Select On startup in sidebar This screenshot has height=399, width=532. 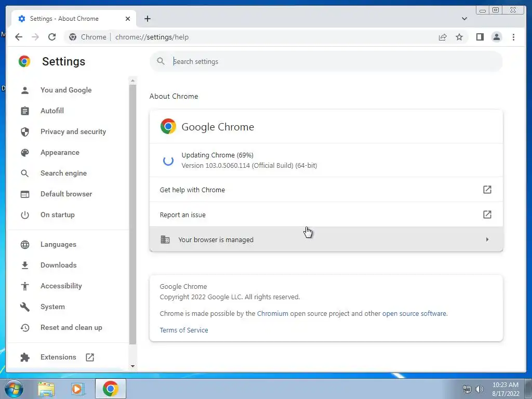click(57, 215)
